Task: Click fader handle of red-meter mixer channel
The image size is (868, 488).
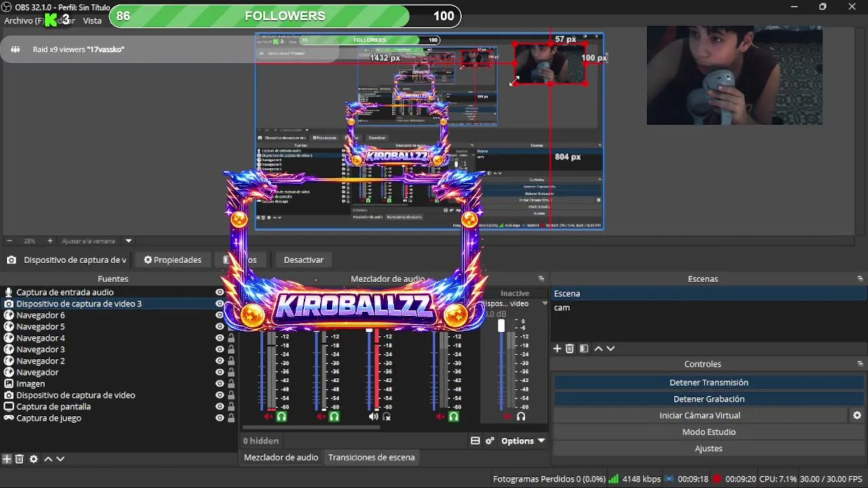Action: 370,330
